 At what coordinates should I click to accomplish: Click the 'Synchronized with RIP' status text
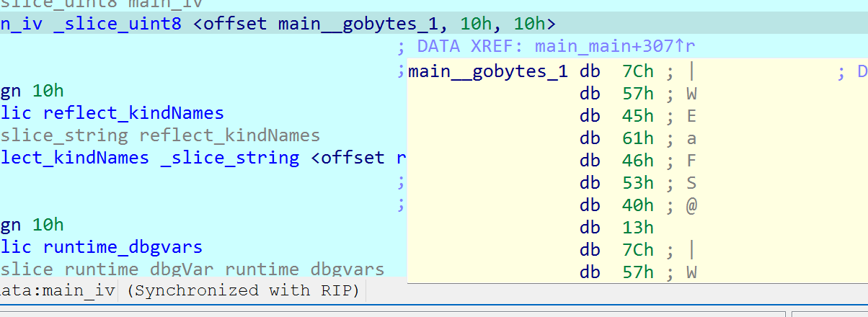click(x=247, y=290)
